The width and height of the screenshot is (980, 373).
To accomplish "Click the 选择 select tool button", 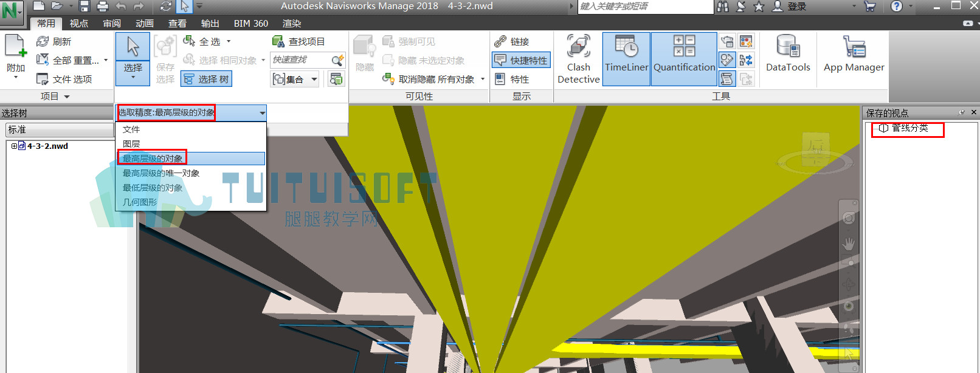I will [x=133, y=59].
